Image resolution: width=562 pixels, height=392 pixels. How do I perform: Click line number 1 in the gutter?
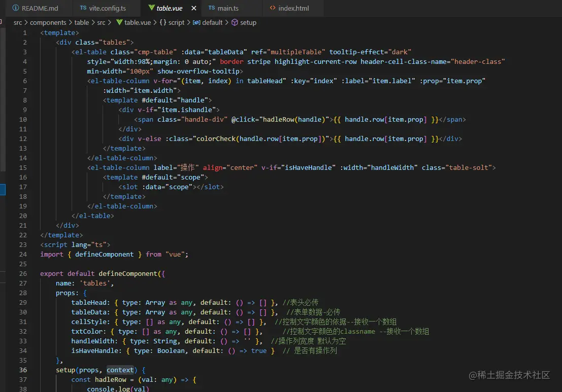click(25, 32)
